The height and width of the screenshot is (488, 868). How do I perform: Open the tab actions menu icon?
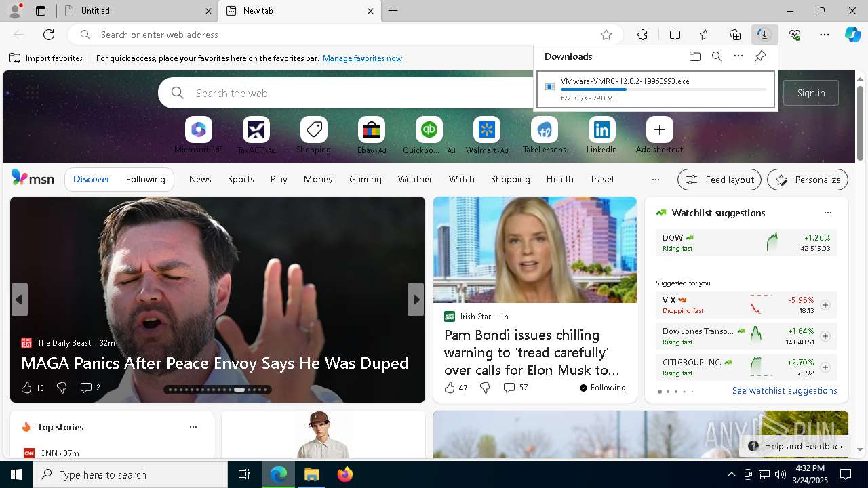(41, 11)
